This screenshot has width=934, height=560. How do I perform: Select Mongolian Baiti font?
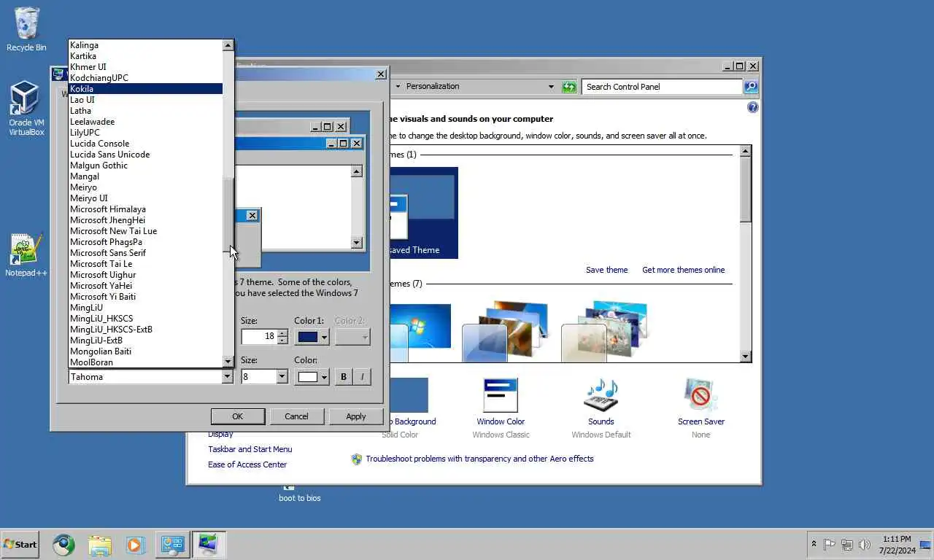coord(145,351)
